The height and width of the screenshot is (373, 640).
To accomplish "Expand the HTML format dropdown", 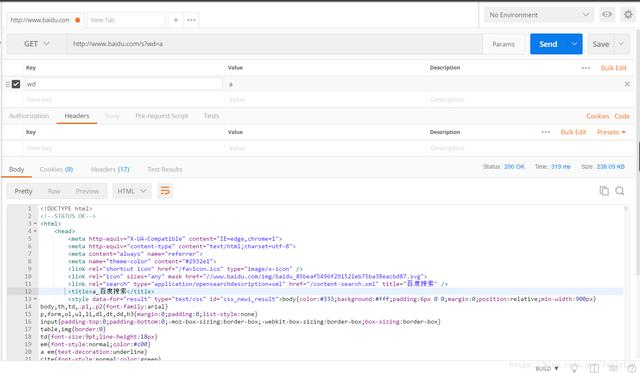I will pyautogui.click(x=131, y=191).
